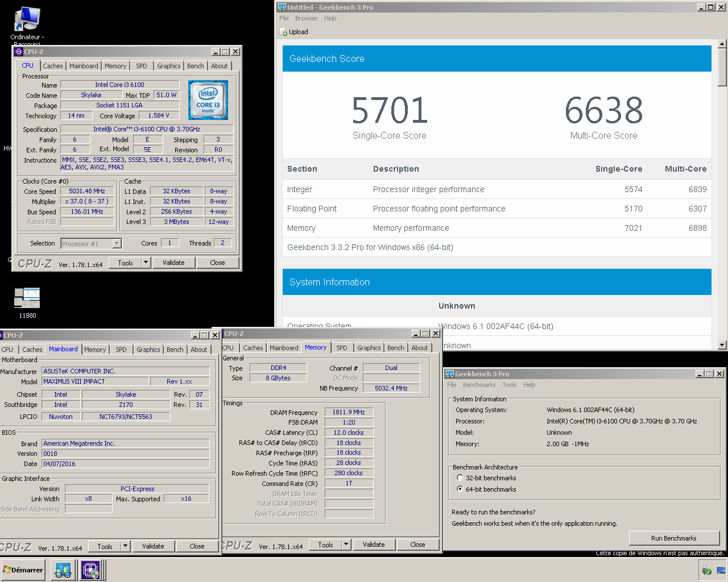Click Validate in Memory CPU-Z window
This screenshot has width=728, height=582.
click(374, 544)
